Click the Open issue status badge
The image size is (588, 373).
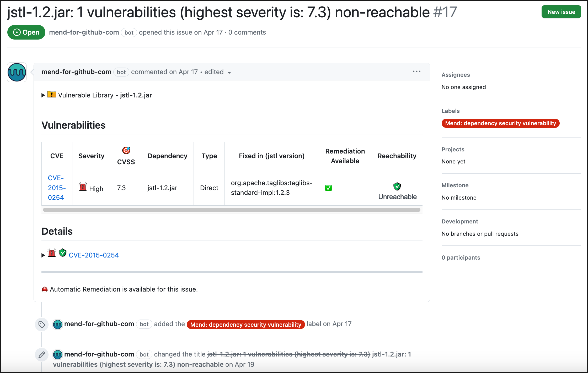(26, 32)
